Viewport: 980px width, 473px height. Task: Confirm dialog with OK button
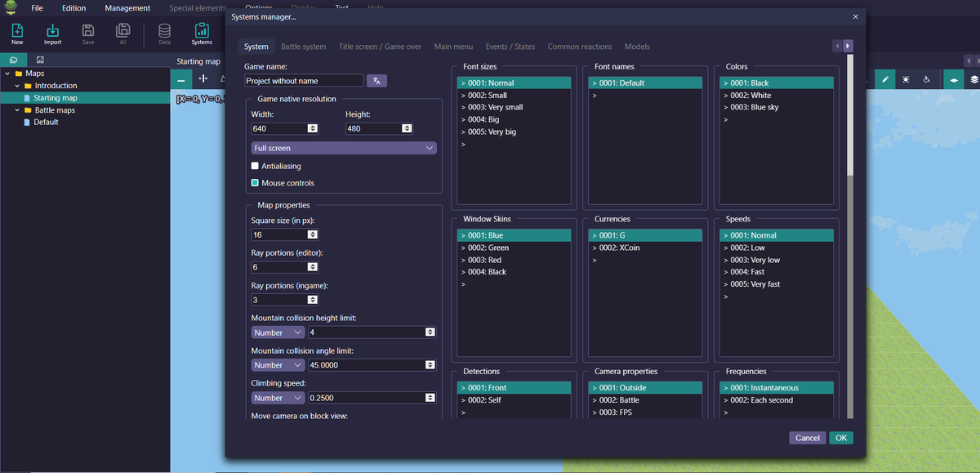pyautogui.click(x=841, y=438)
